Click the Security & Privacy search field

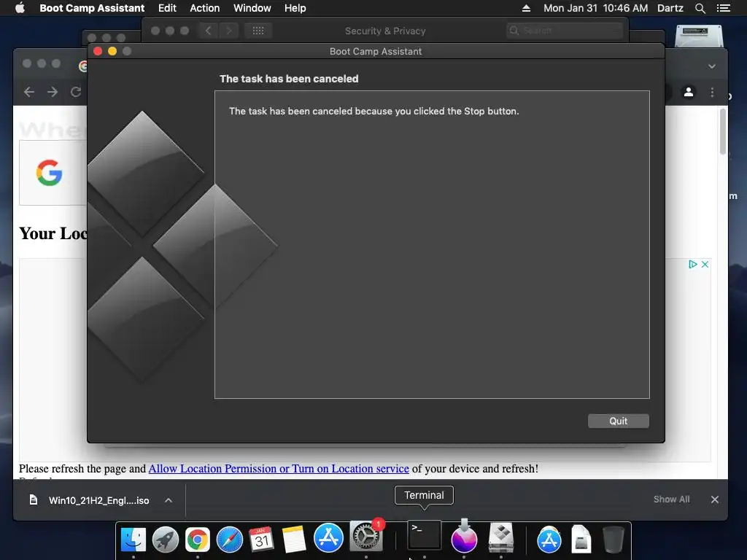pos(565,31)
